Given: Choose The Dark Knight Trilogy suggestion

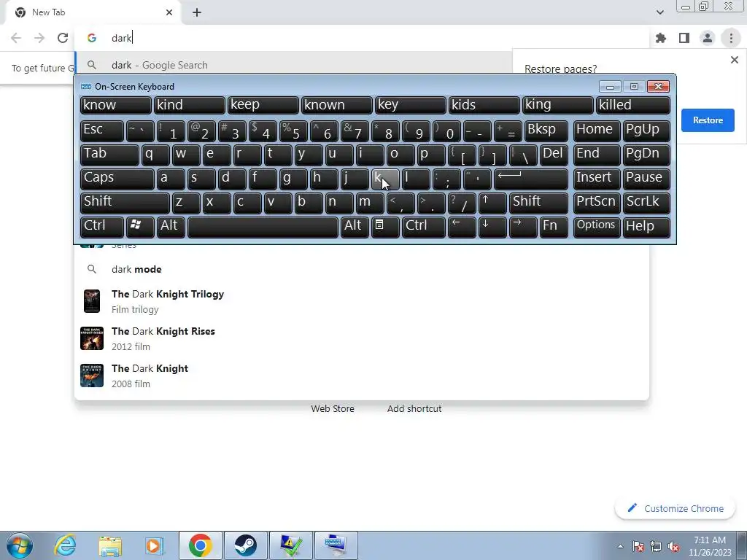Looking at the screenshot, I should click(x=362, y=301).
